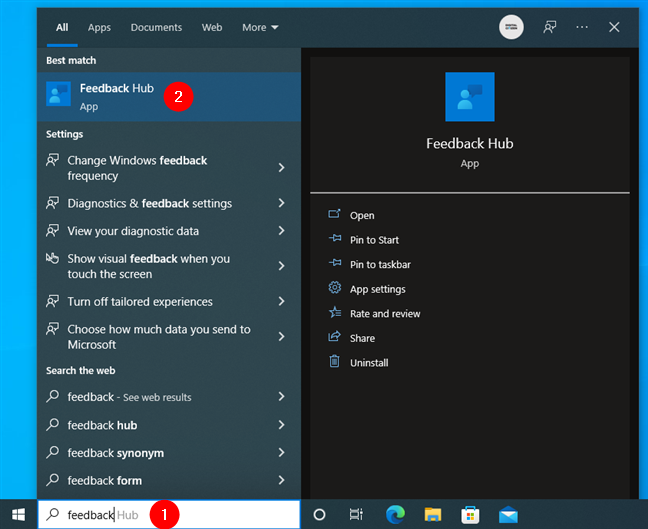The width and height of the screenshot is (648, 529).
Task: Select feedback synonym web suggestion
Action: coord(169,453)
